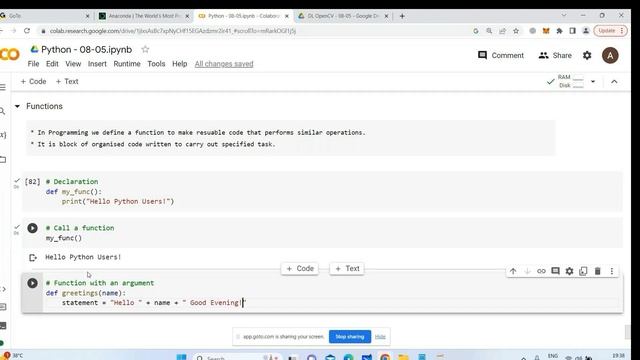Viewport: 640px width, 360px height.
Task: Open the Edit menu
Action: pos(52,64)
